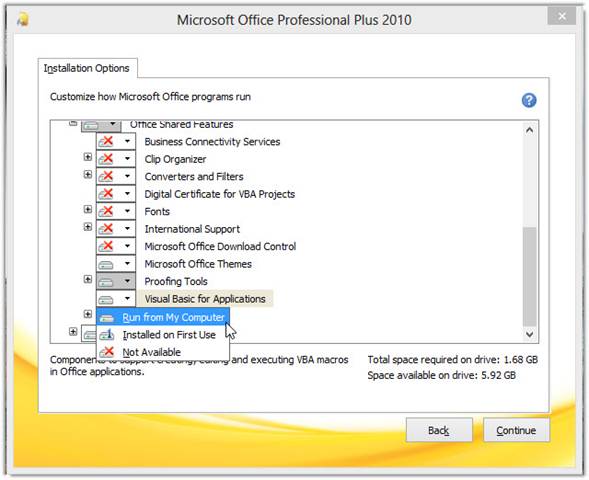589x480 pixels.
Task: Click the Continue button
Action: click(516, 430)
